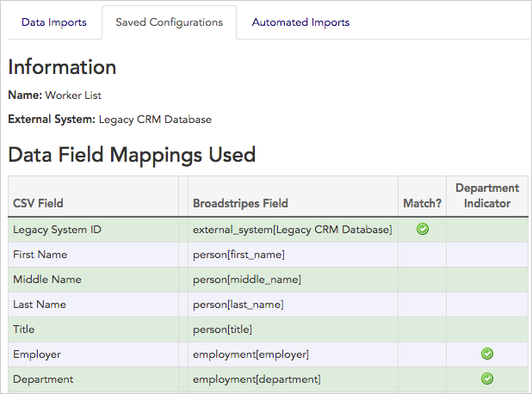Screen dimensions: 532x394
Task: Click the Legacy CRM Database external system text
Action: 155,120
